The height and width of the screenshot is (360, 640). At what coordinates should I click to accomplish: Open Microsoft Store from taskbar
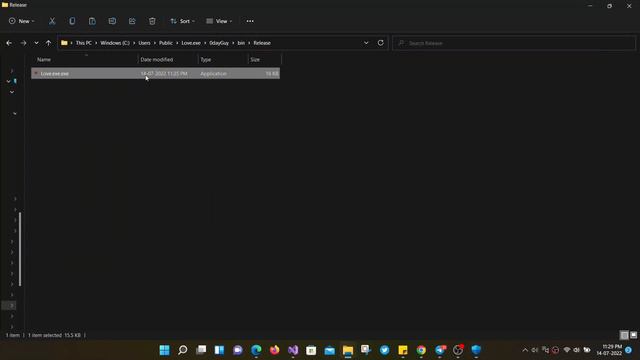click(x=311, y=350)
